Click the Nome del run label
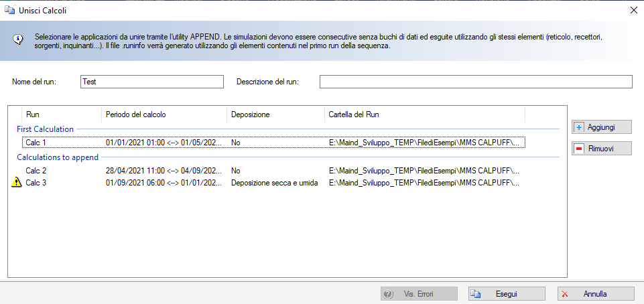 [34, 82]
